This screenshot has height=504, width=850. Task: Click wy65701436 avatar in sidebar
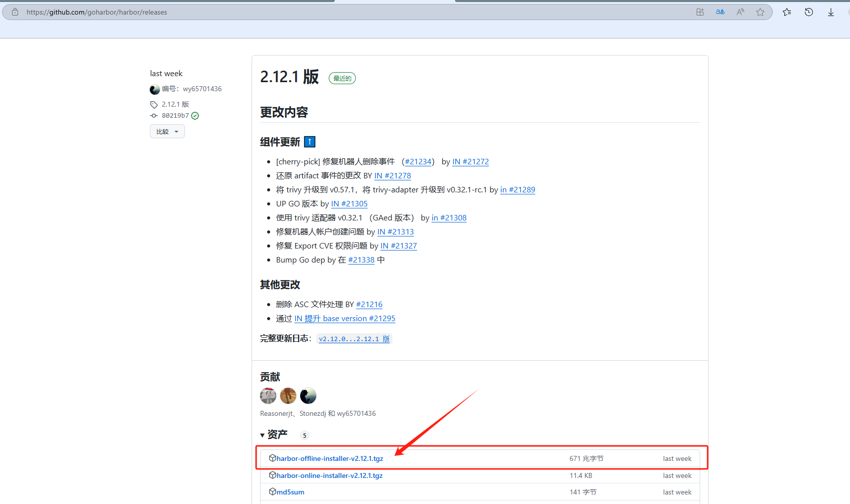click(155, 89)
